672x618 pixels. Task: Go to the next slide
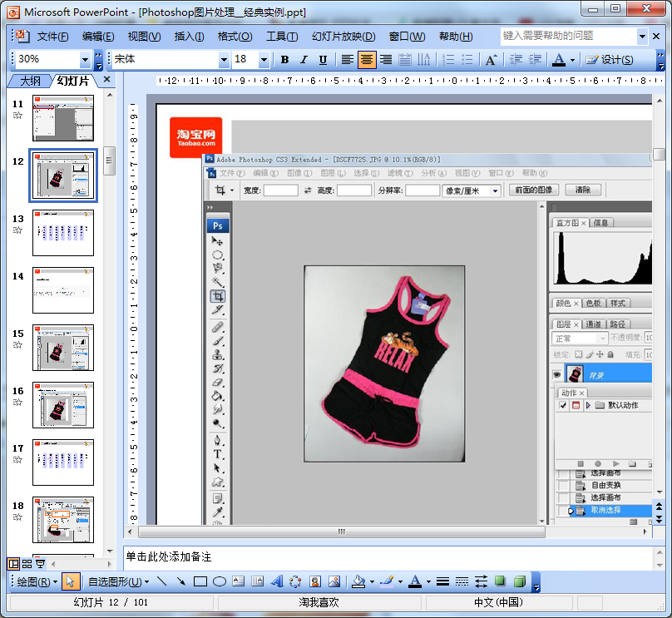pyautogui.click(x=660, y=519)
